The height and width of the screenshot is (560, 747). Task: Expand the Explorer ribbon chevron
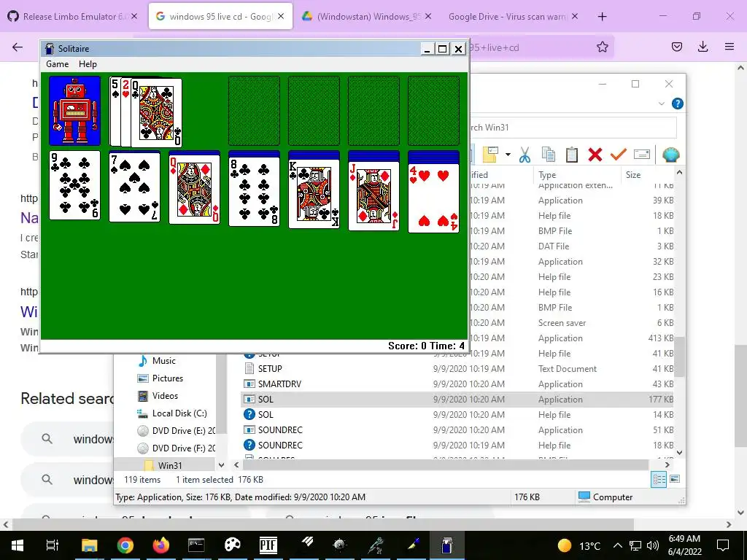(661, 104)
